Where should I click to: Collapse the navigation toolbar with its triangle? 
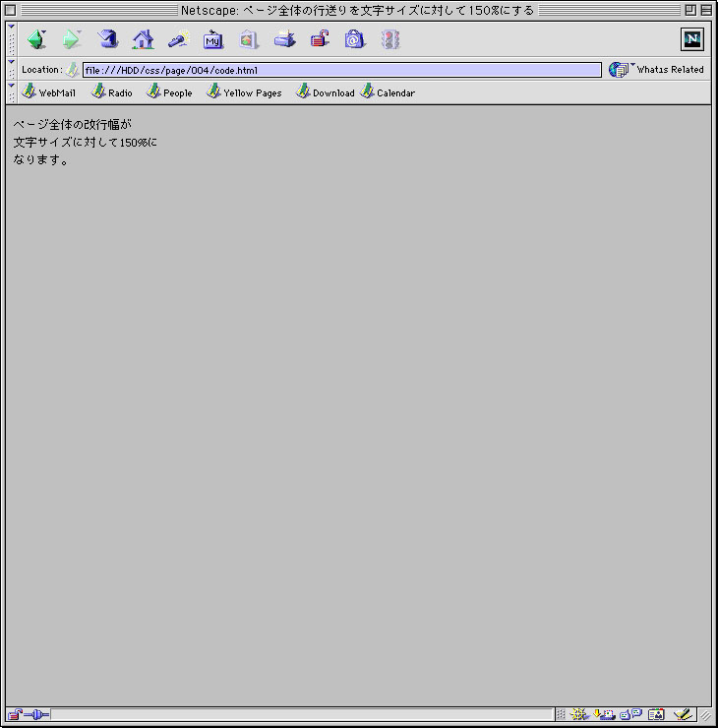(11, 27)
